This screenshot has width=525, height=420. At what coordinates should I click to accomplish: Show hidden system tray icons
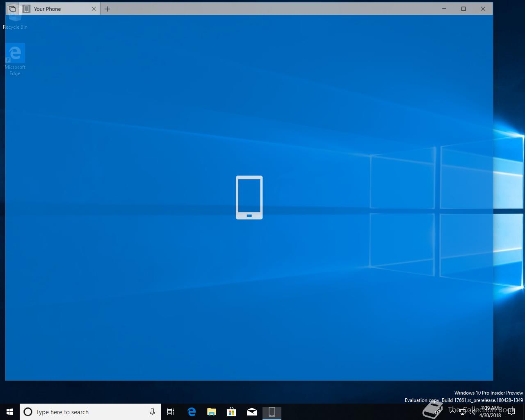pos(452,412)
